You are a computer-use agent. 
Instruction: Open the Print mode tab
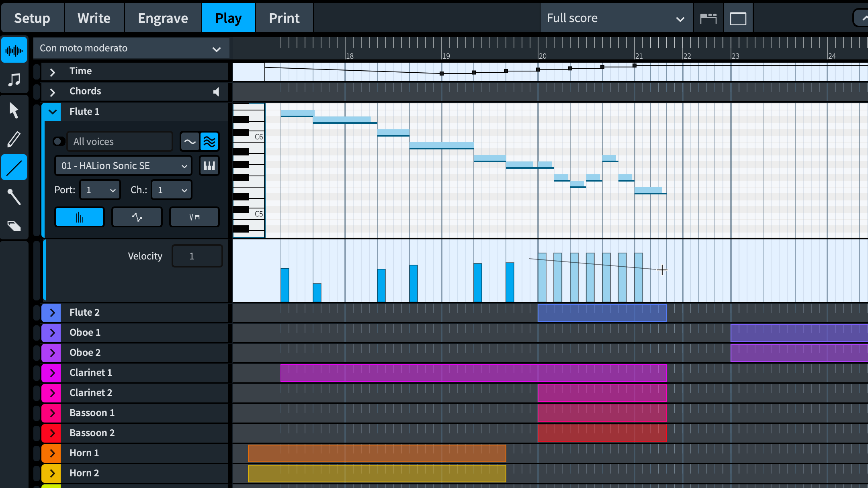[x=285, y=18]
